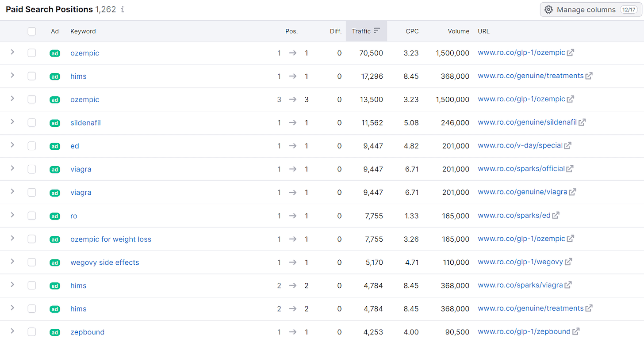Toggle the select-all checkbox in the table header

(31, 31)
